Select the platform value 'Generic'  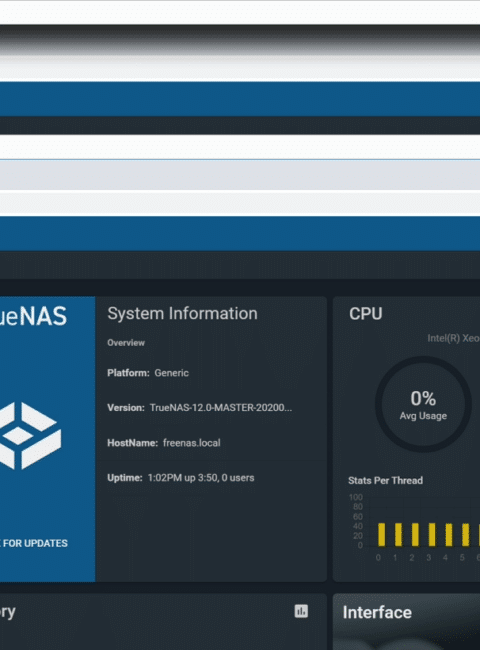click(x=172, y=373)
